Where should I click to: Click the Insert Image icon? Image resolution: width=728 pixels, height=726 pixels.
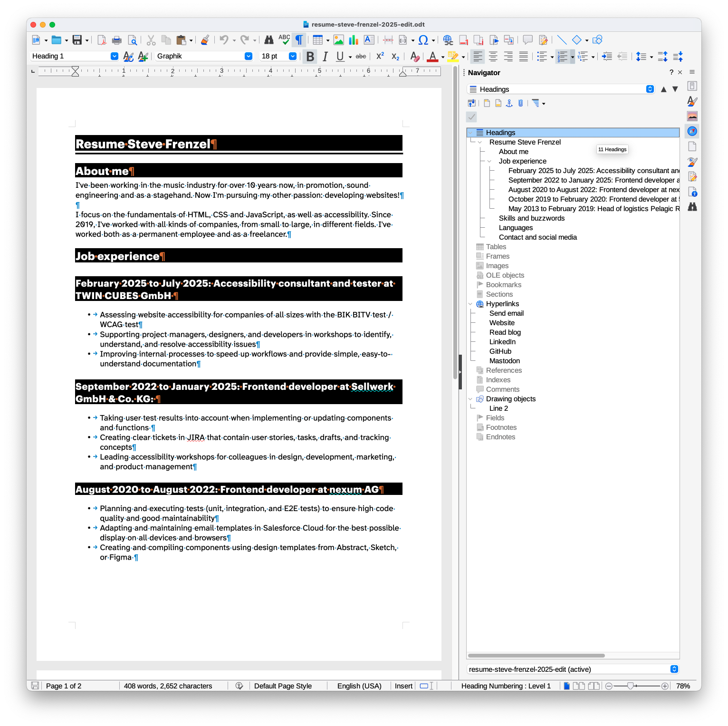[x=338, y=40]
